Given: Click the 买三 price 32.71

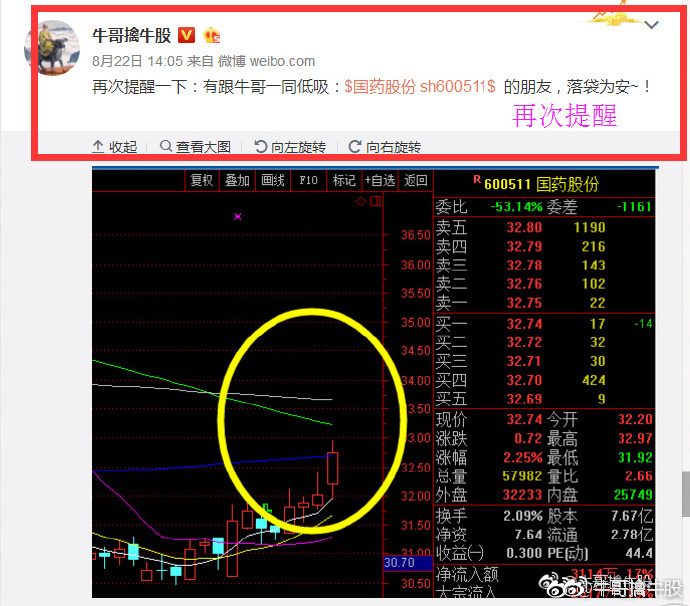Looking at the screenshot, I should point(524,361).
